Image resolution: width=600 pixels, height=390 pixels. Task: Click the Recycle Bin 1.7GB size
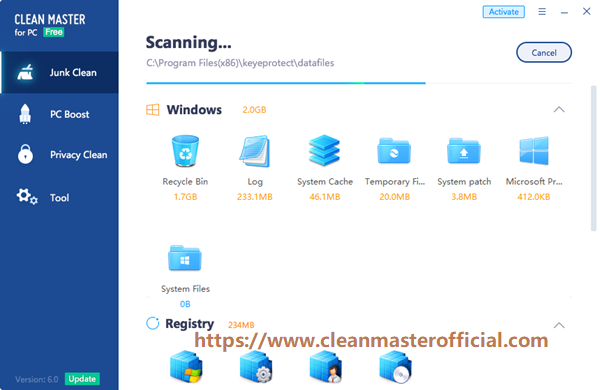tap(185, 197)
